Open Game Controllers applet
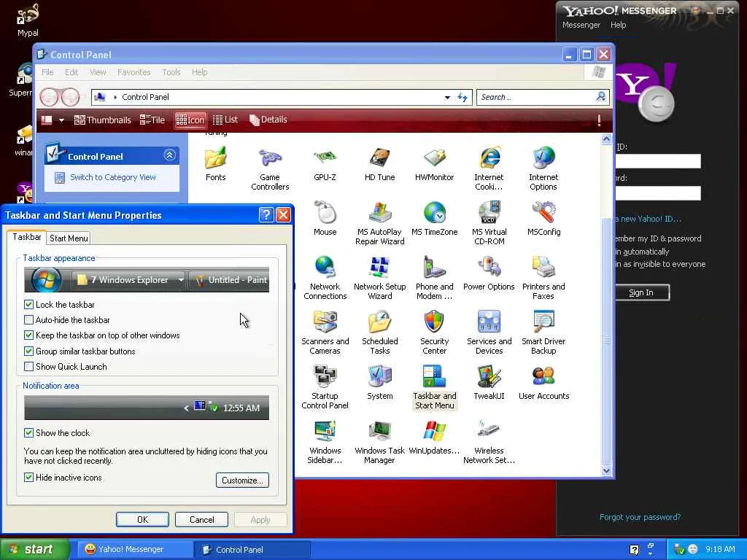 [x=270, y=169]
